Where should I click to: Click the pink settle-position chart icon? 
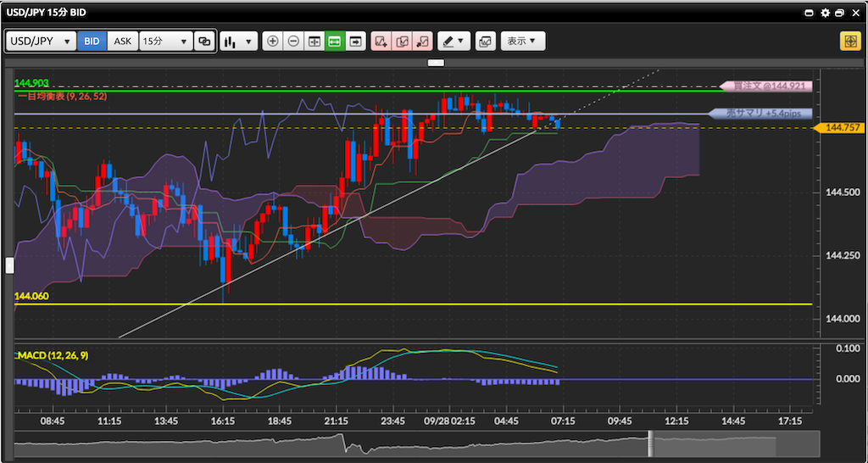point(422,42)
